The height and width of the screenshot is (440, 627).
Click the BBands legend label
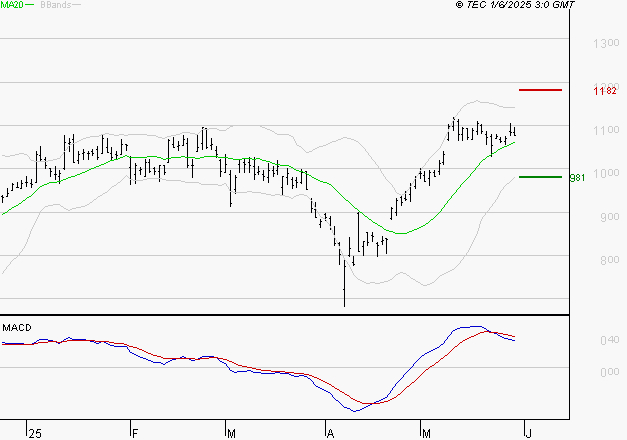(x=55, y=5)
